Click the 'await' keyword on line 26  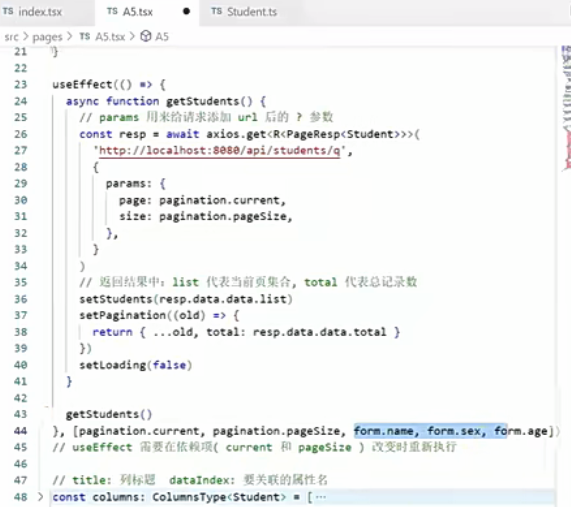[182, 134]
